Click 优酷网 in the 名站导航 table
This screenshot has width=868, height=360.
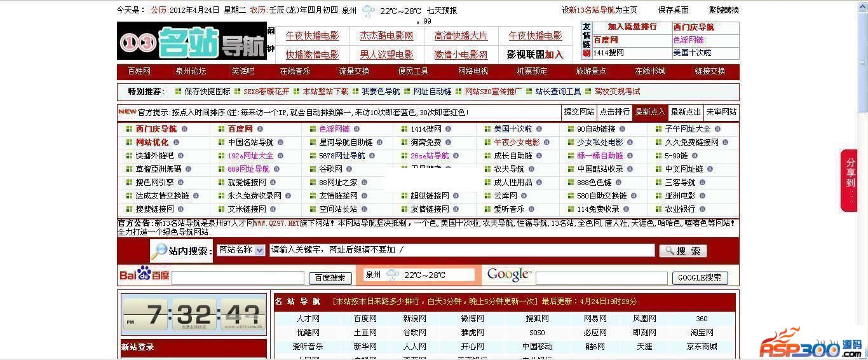point(308,333)
